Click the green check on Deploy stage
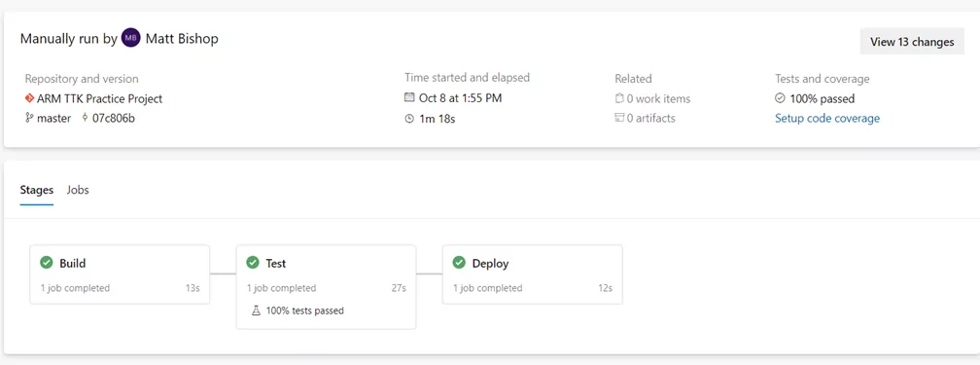This screenshot has width=980, height=365. coord(459,263)
